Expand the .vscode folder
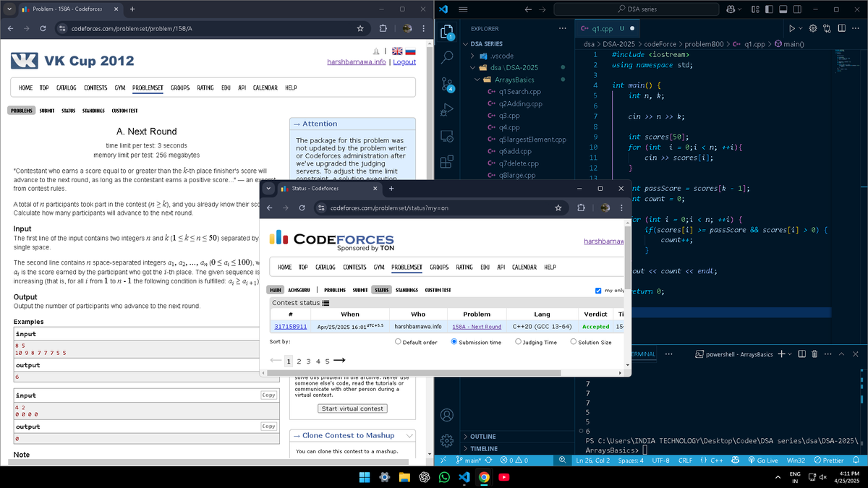This screenshot has height=488, width=868. tap(472, 56)
